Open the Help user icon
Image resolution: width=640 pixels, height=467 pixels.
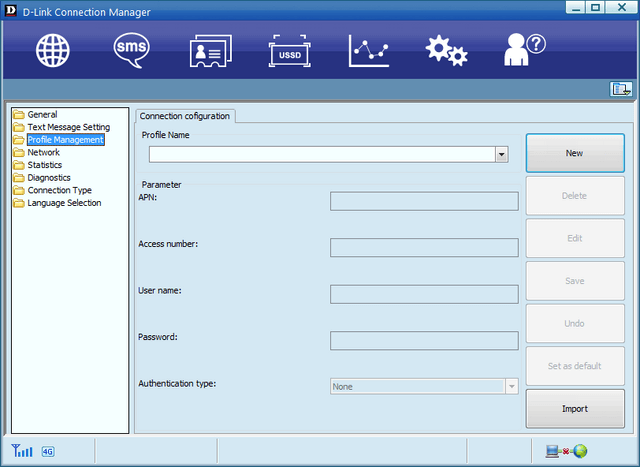(524, 51)
